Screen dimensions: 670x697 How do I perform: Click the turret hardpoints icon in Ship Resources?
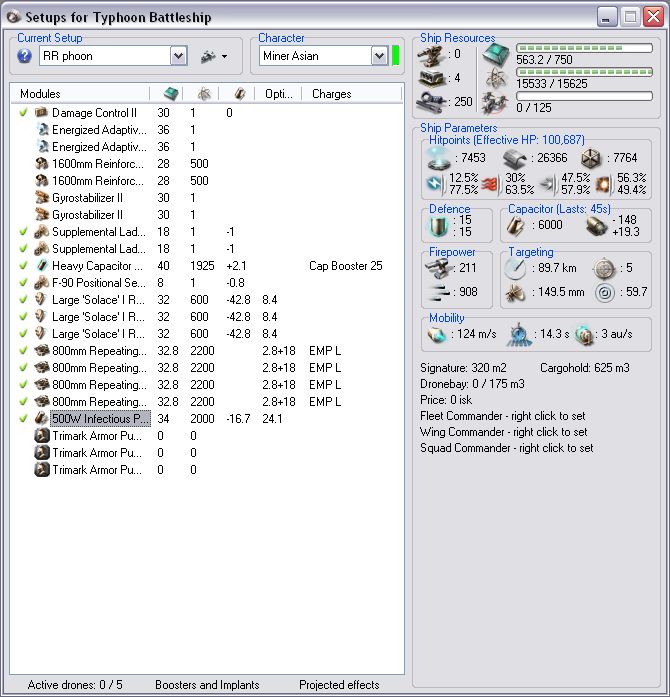pyautogui.click(x=431, y=55)
